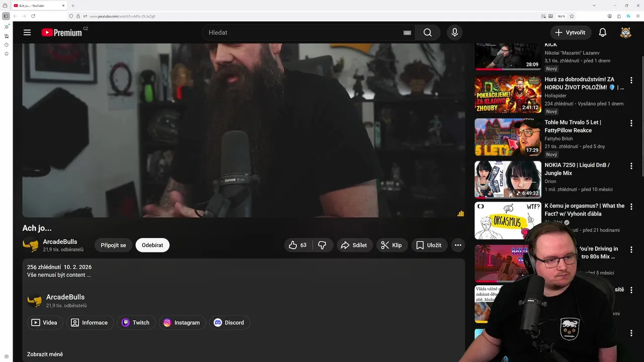This screenshot has width=644, height=362.
Task: Bookmark page with star icon
Action: point(572,16)
